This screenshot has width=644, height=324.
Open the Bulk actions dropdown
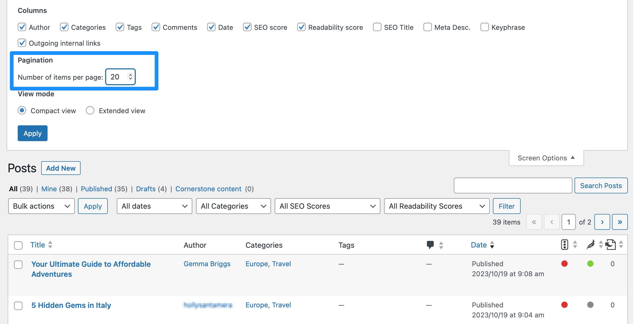coord(41,206)
